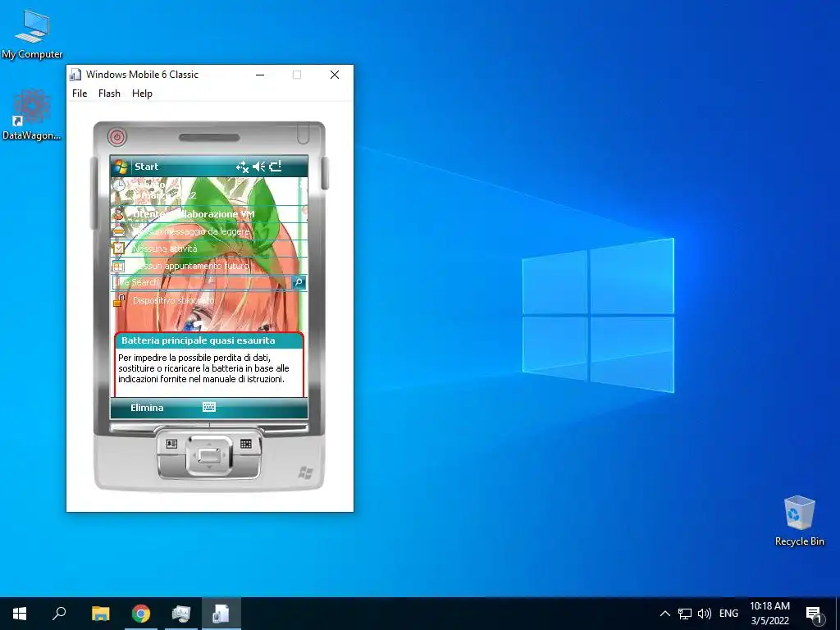Open File Explorer from taskbar
The height and width of the screenshot is (630, 840).
coord(100,614)
